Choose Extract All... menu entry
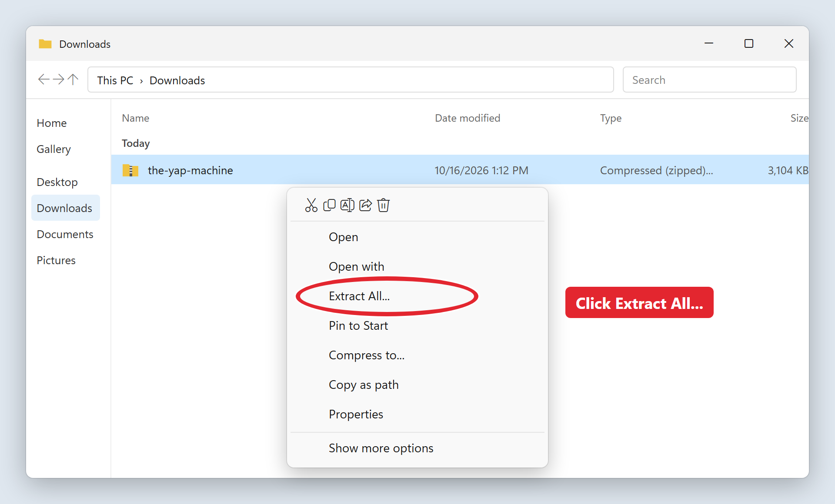 (417, 296)
